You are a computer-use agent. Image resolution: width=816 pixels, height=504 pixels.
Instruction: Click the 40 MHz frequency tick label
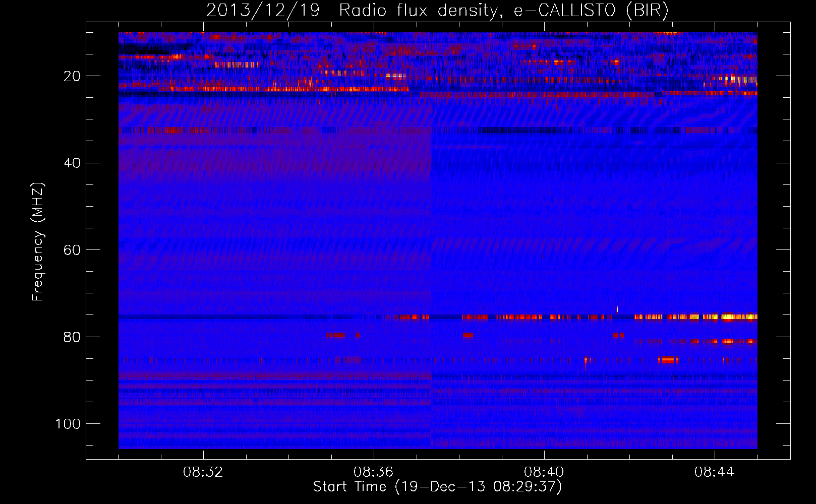coord(73,163)
